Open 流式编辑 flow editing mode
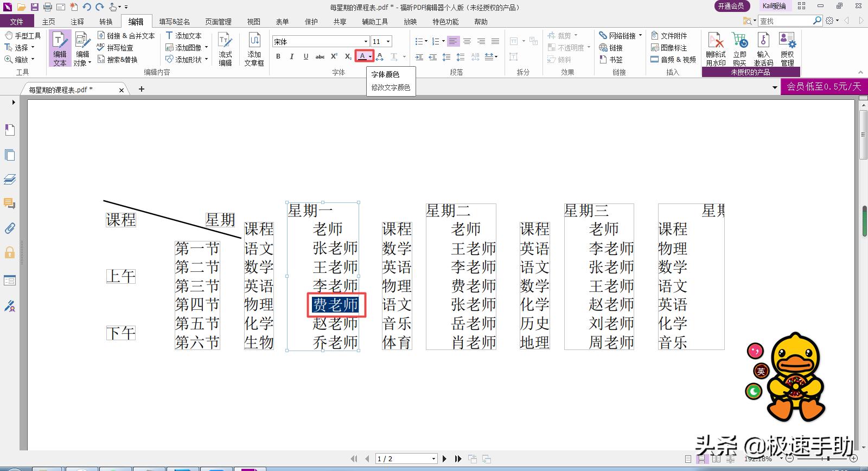This screenshot has width=868, height=471. [225, 49]
